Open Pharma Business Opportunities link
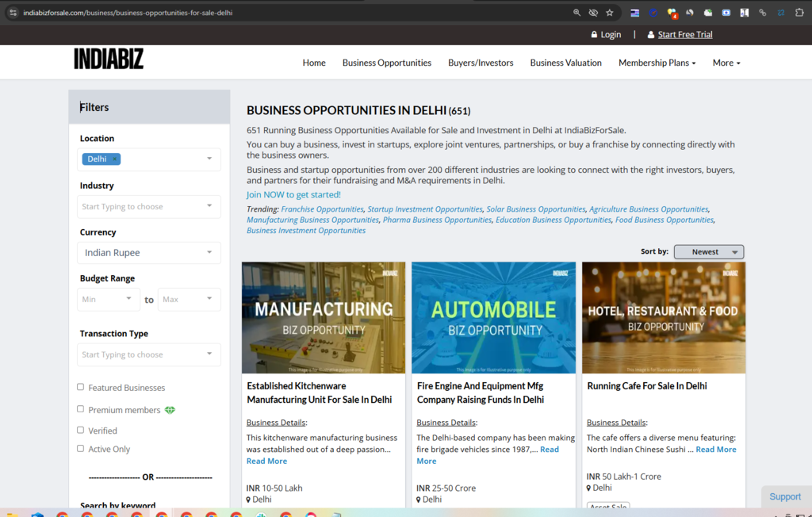 tap(437, 220)
